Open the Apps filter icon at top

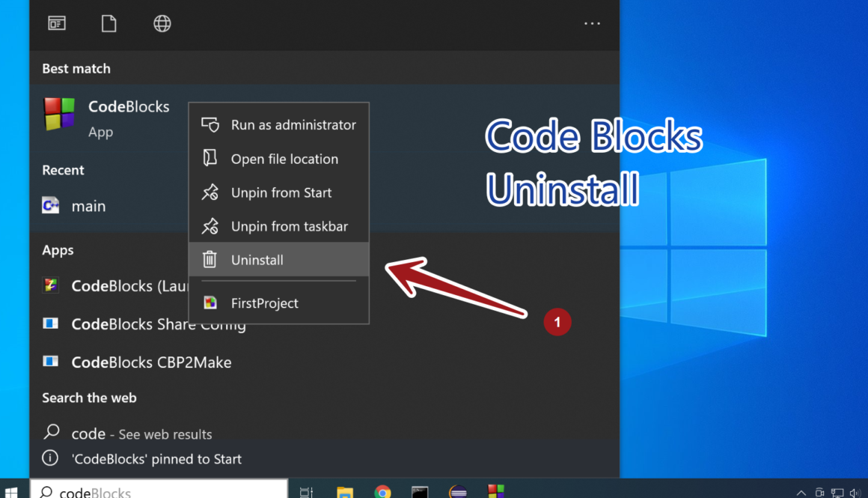click(x=57, y=24)
